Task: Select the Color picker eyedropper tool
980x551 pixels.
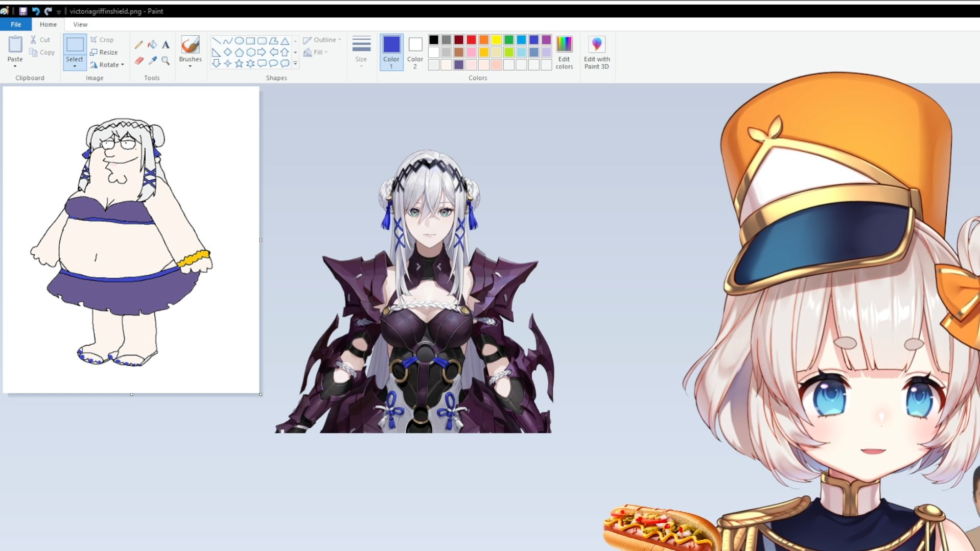Action: (152, 60)
